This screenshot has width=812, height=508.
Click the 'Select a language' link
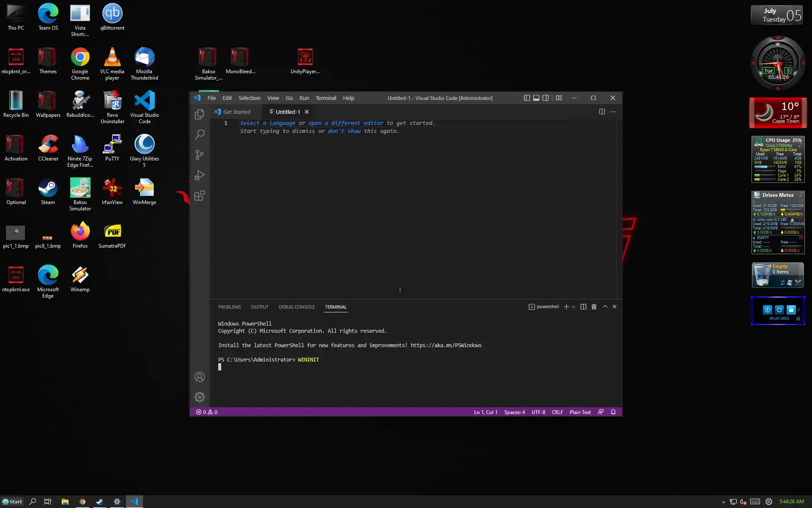pos(268,123)
